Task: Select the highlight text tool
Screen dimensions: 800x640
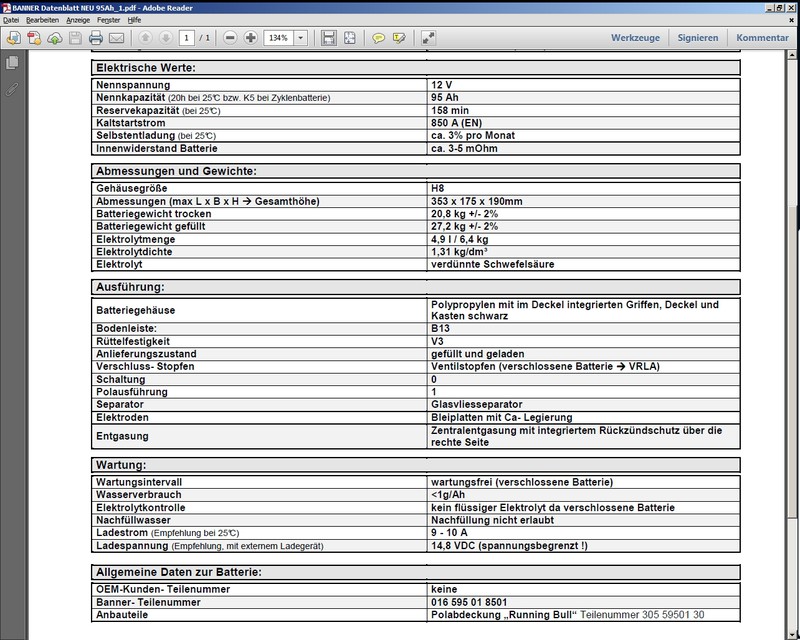Action: [400, 38]
